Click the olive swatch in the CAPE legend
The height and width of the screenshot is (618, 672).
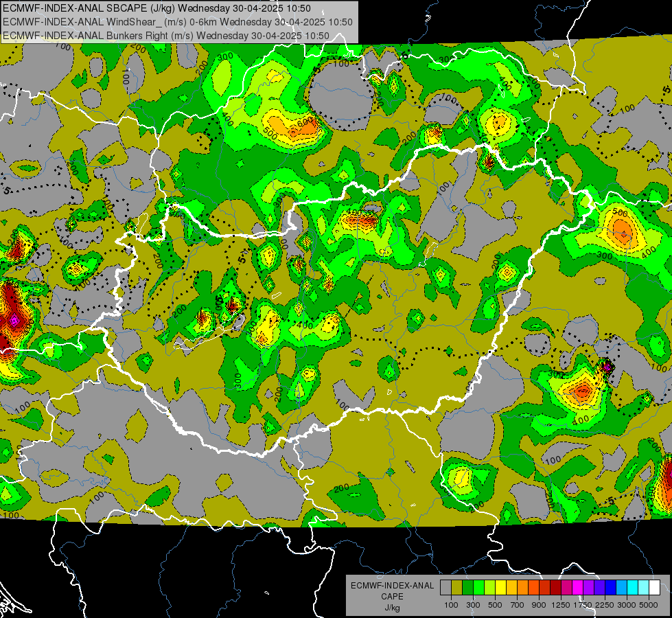pos(457,588)
